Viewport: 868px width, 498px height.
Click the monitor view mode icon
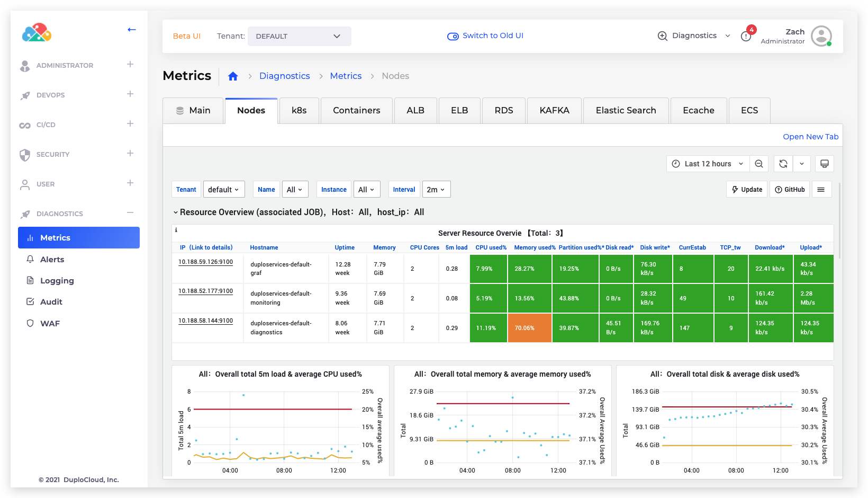tap(824, 164)
